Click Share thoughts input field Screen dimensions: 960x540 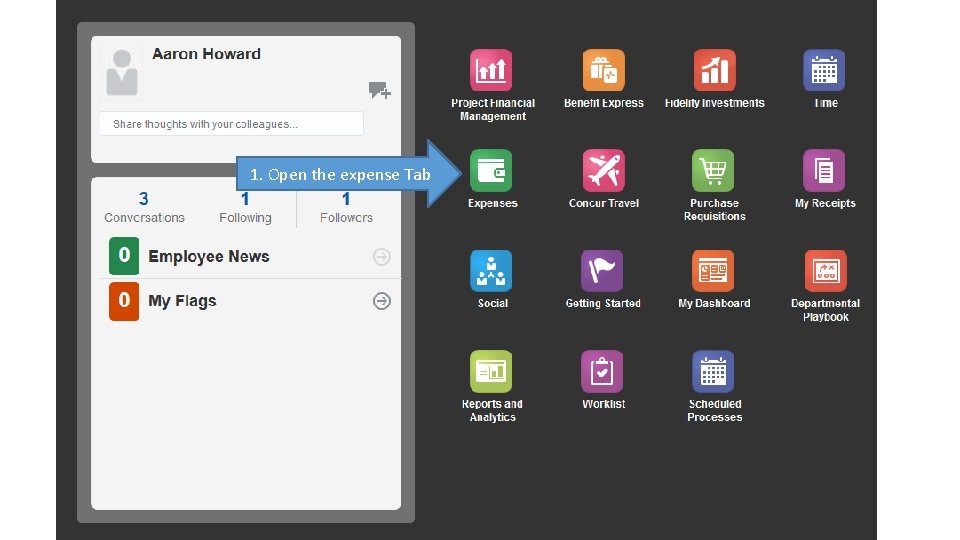[231, 124]
